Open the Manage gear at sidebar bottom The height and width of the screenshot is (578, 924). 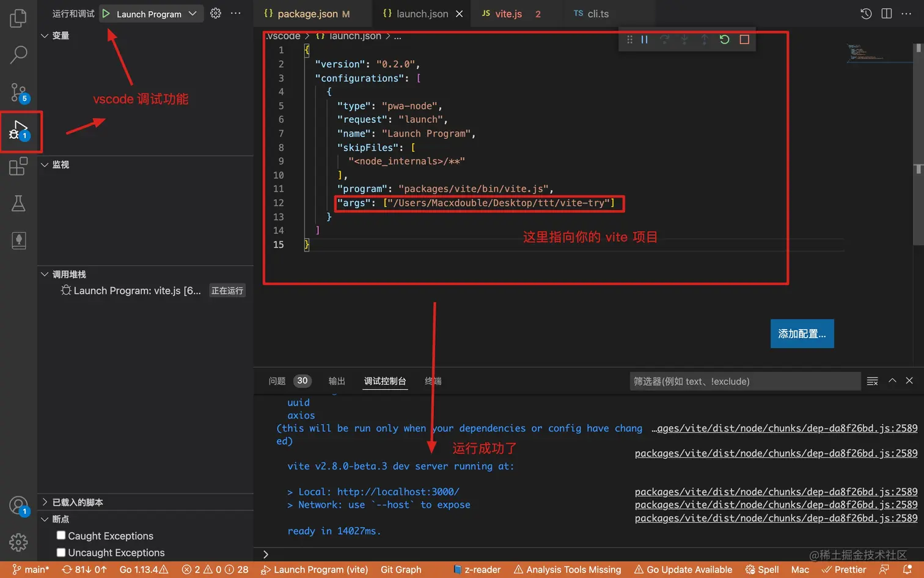tap(18, 542)
